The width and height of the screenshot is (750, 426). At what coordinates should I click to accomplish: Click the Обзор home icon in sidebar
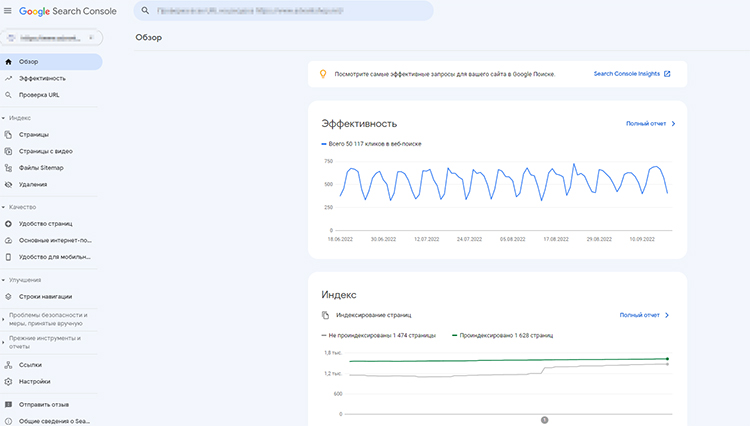(x=8, y=61)
